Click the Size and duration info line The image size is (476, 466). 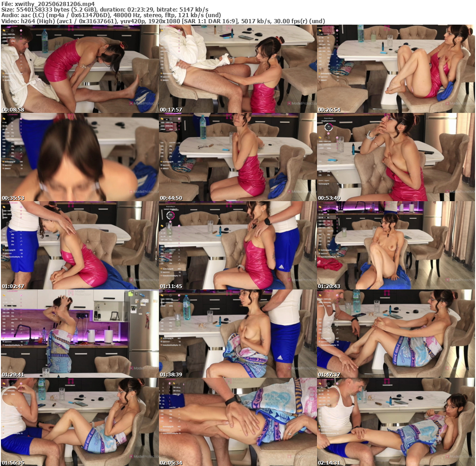pyautogui.click(x=105, y=9)
